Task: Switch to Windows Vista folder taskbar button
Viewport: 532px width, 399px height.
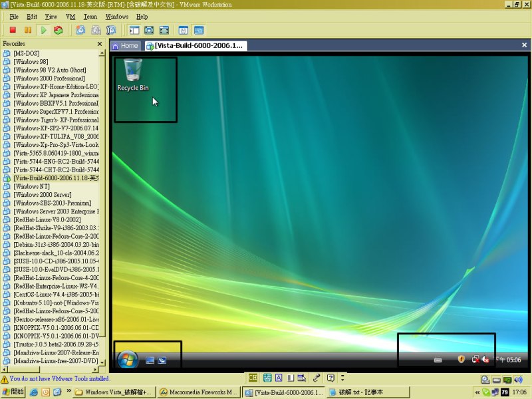Action: tap(114, 392)
